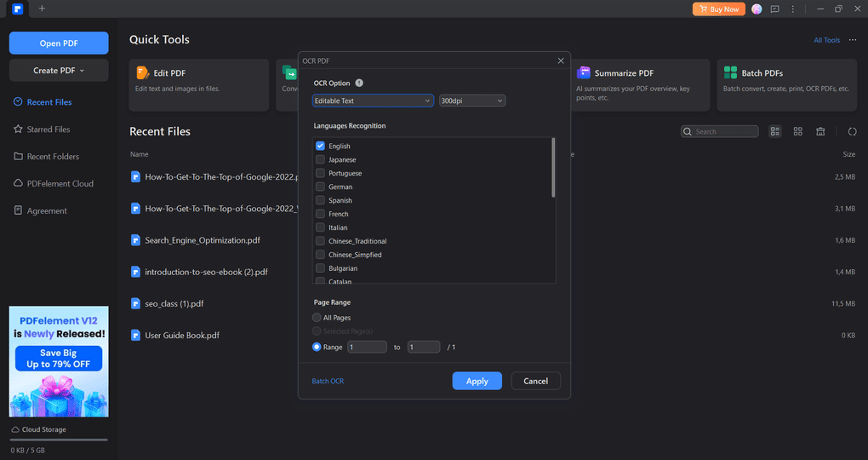The image size is (868, 460).
Task: Select the Size column header
Action: pyautogui.click(x=848, y=154)
